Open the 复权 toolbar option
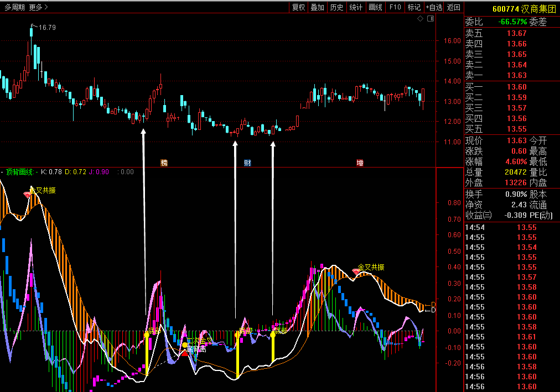The image size is (560, 392). 299,7
